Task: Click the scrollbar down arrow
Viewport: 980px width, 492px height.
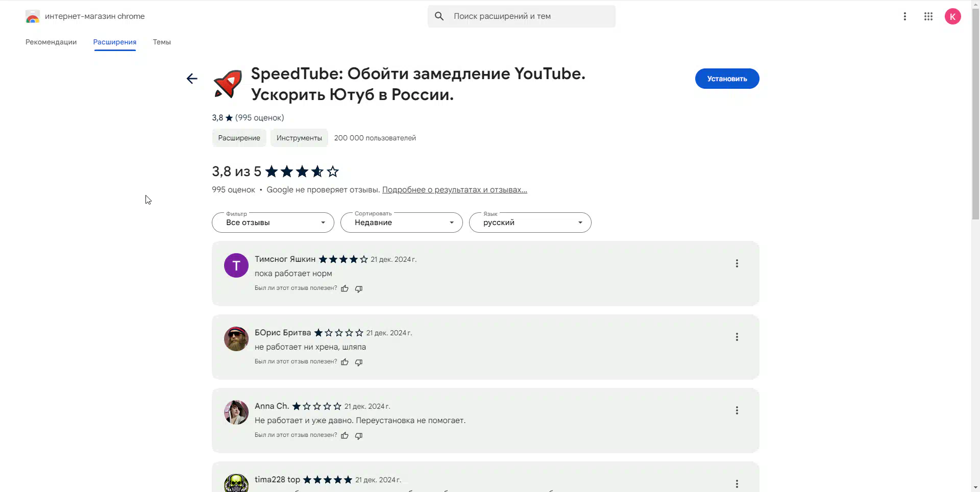Action: pos(975,487)
